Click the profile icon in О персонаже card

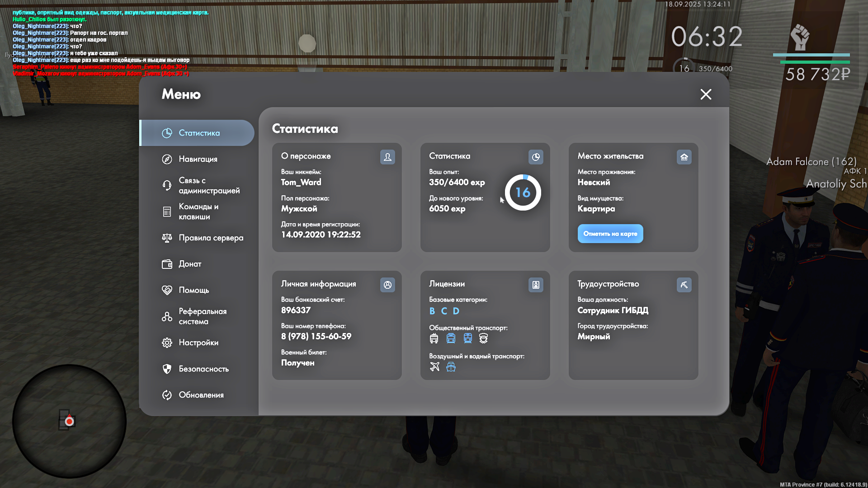click(x=387, y=157)
